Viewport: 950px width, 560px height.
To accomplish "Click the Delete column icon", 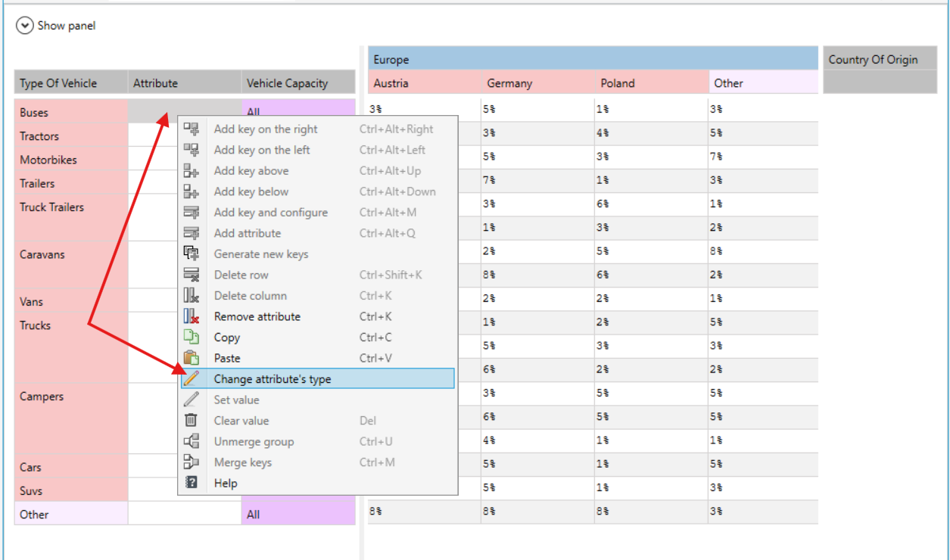I will [192, 296].
